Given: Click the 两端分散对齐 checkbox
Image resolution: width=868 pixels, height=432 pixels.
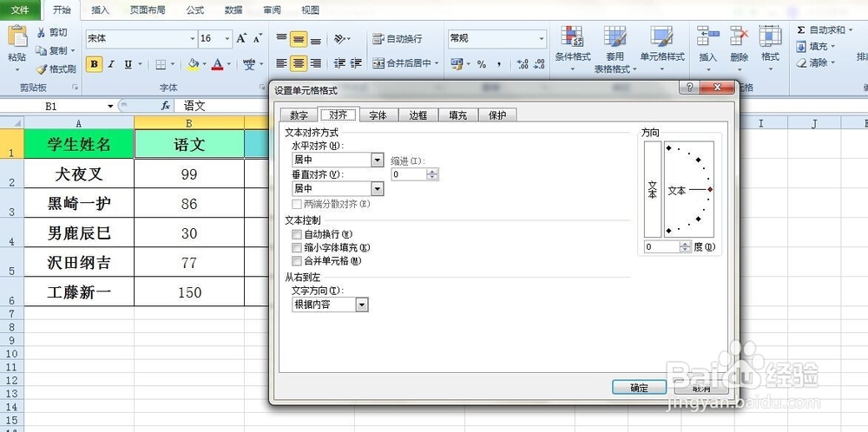Looking at the screenshot, I should coord(297,204).
